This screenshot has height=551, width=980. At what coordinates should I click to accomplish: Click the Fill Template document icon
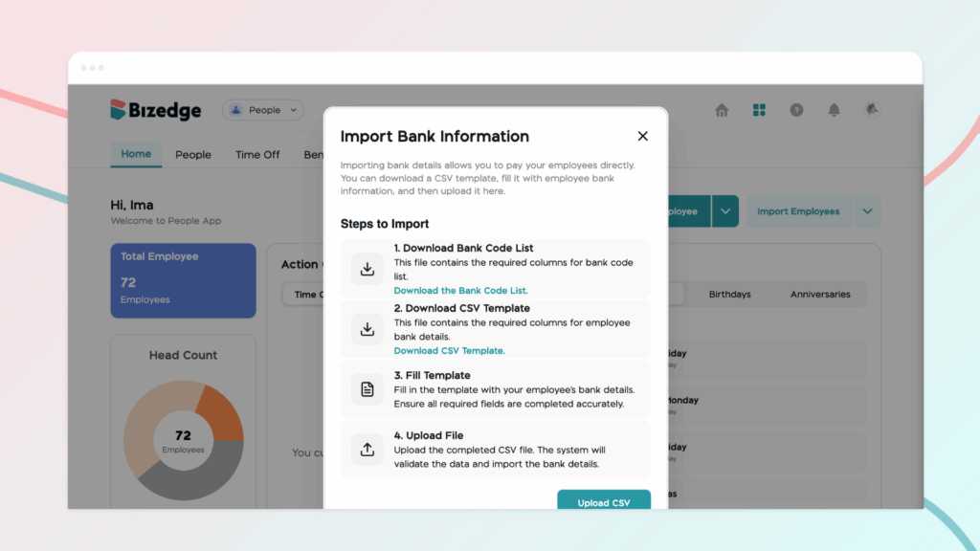(x=367, y=389)
